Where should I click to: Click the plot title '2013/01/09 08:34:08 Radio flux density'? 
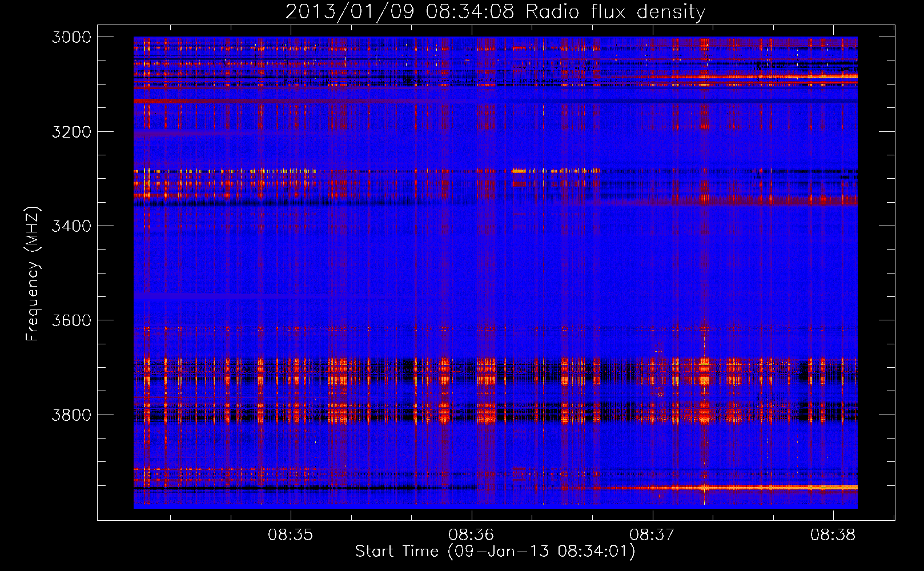[495, 11]
